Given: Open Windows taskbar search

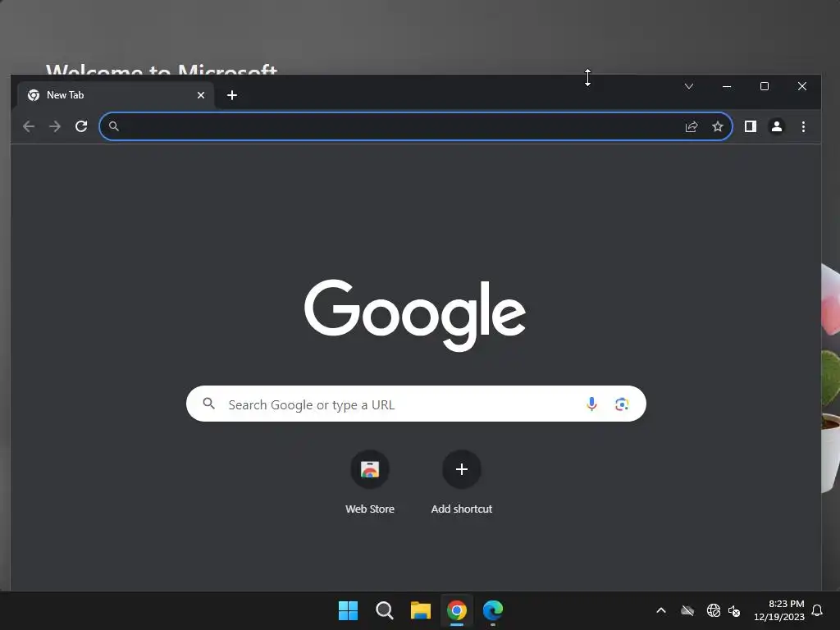Looking at the screenshot, I should point(384,610).
